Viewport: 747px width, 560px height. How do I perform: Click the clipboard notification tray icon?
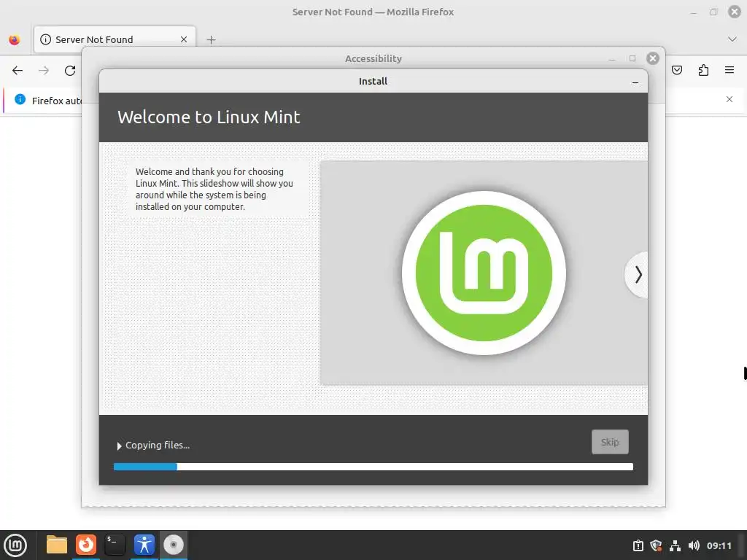pyautogui.click(x=638, y=545)
